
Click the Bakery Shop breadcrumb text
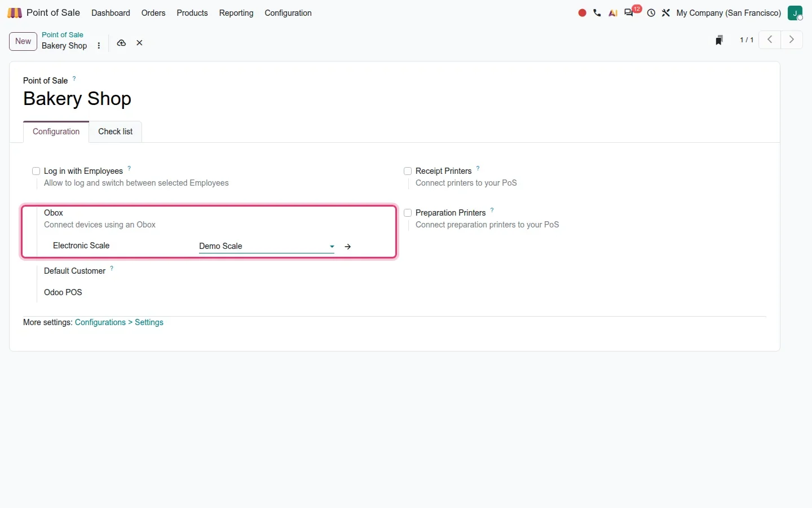[x=64, y=46]
